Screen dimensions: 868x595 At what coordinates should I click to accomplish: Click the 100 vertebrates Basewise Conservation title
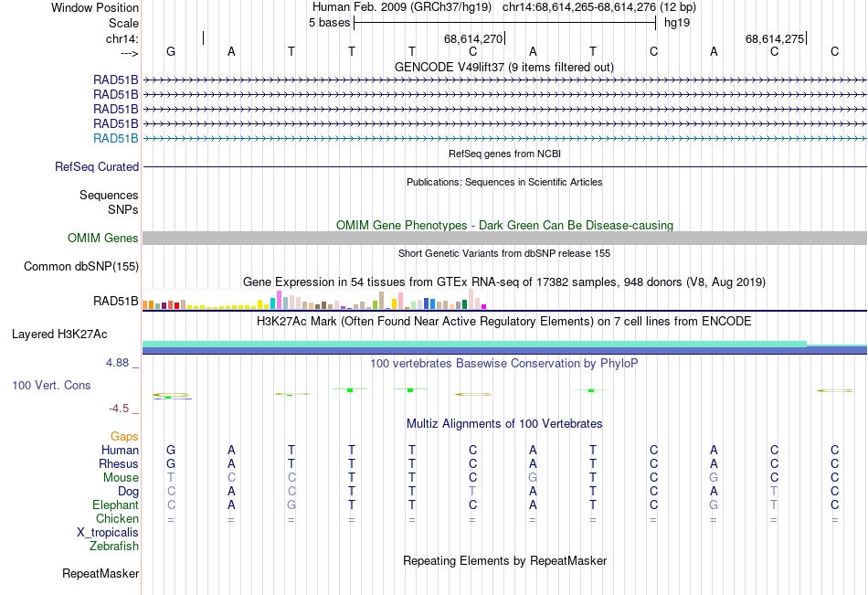tap(504, 364)
